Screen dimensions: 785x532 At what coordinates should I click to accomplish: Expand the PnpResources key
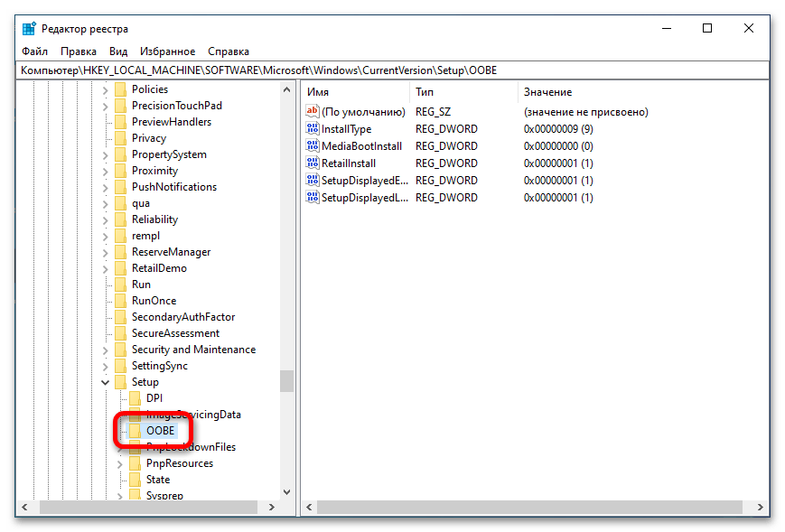tap(119, 465)
